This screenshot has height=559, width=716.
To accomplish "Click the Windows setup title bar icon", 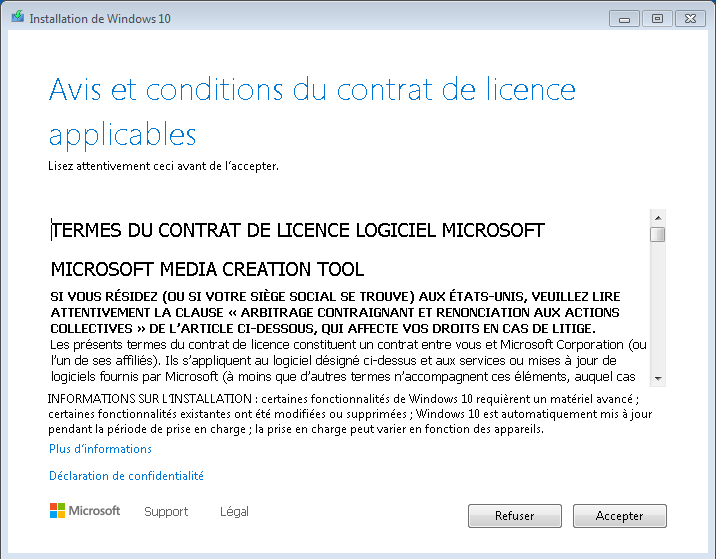I will point(18,17).
